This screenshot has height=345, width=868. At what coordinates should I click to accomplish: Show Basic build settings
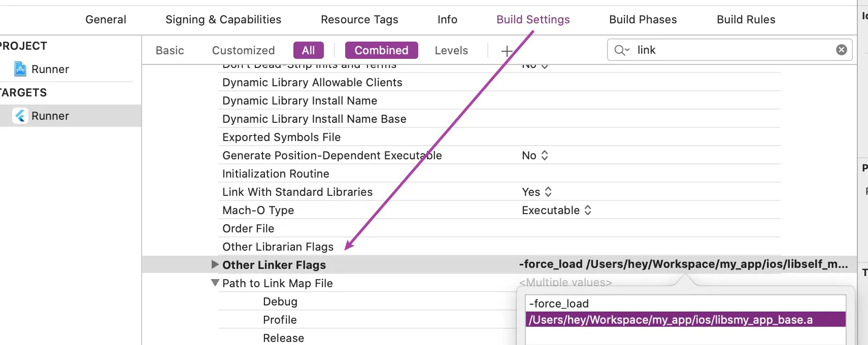coord(170,50)
